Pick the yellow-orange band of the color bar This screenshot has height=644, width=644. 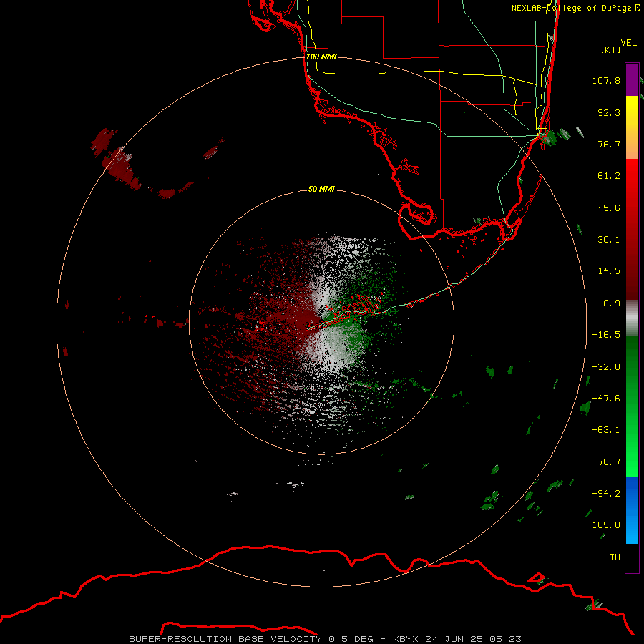(632, 127)
